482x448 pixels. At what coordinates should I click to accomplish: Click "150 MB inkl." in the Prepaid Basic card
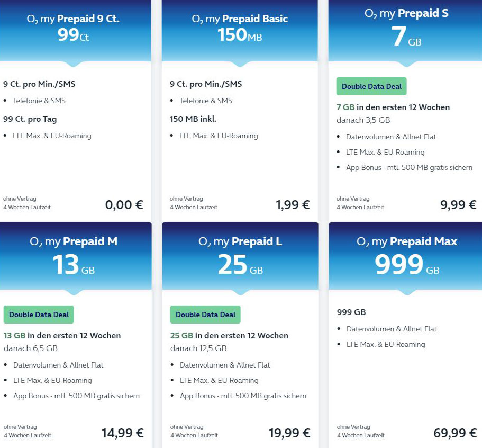(x=193, y=119)
